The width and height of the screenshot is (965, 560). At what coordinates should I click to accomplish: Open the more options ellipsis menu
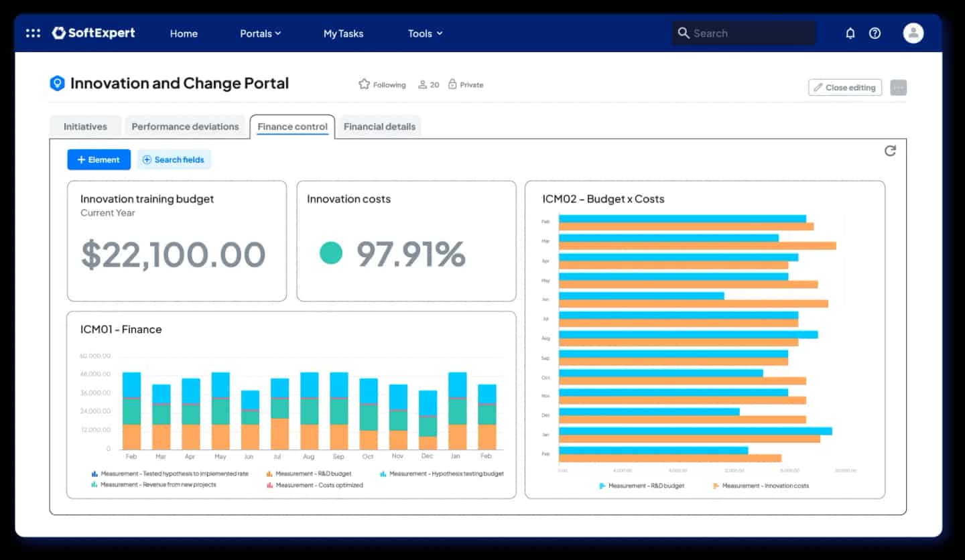tap(898, 87)
